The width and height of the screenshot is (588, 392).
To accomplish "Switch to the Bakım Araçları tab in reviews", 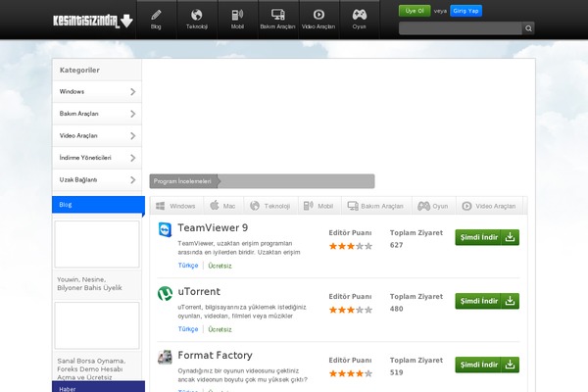I will (x=375, y=206).
